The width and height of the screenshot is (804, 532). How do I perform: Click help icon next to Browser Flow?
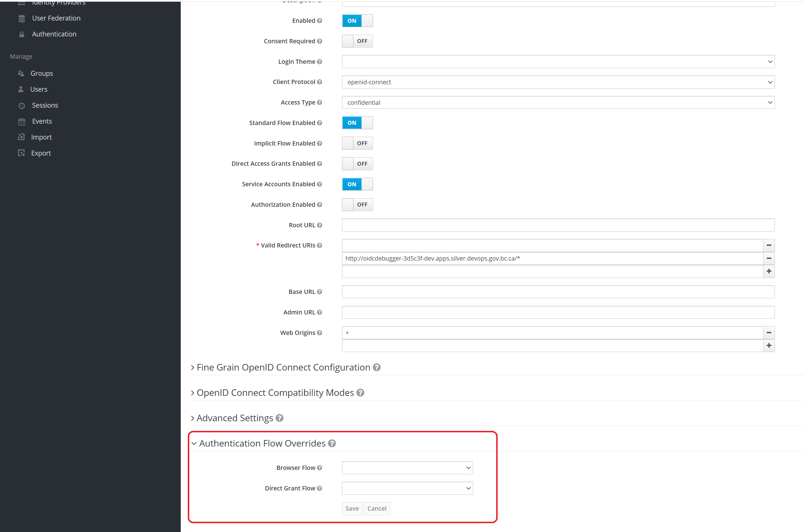(319, 468)
